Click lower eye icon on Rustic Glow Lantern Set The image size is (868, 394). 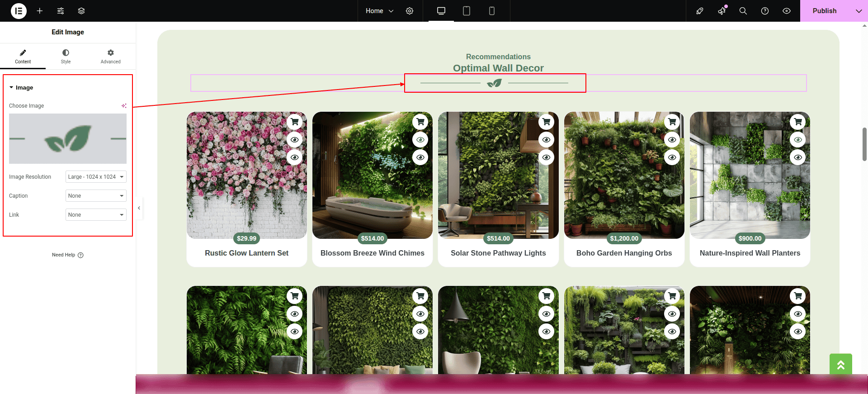click(x=295, y=157)
